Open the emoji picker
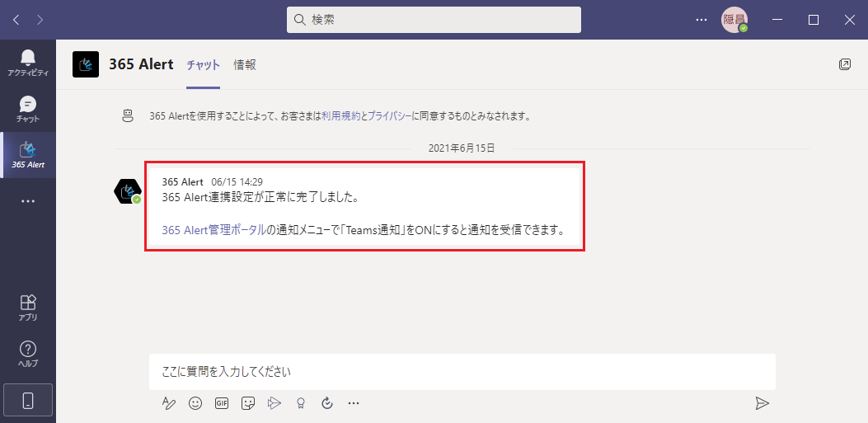The image size is (868, 423). pos(195,403)
